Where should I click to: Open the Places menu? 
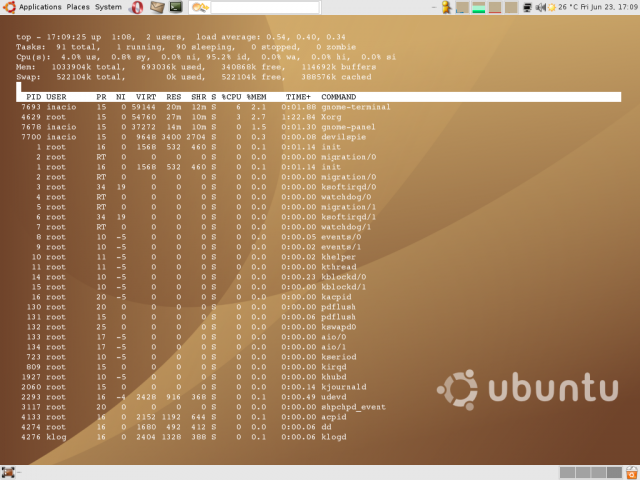[x=78, y=7]
